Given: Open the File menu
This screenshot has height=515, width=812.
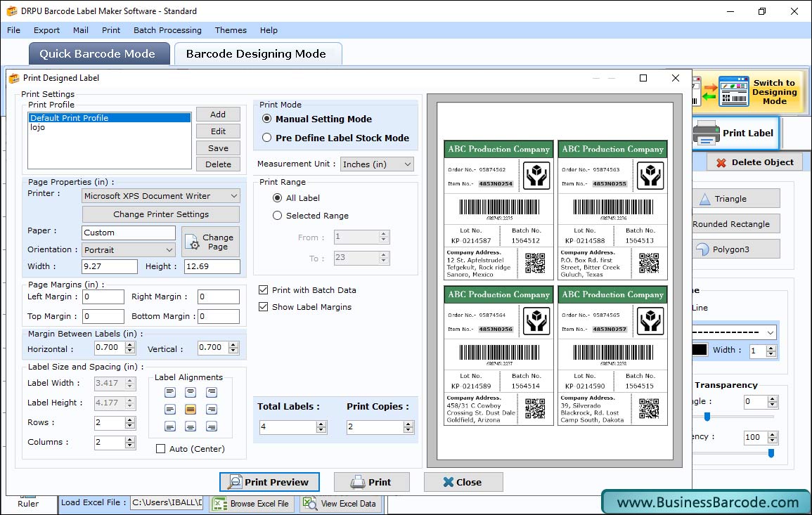Looking at the screenshot, I should [x=14, y=30].
